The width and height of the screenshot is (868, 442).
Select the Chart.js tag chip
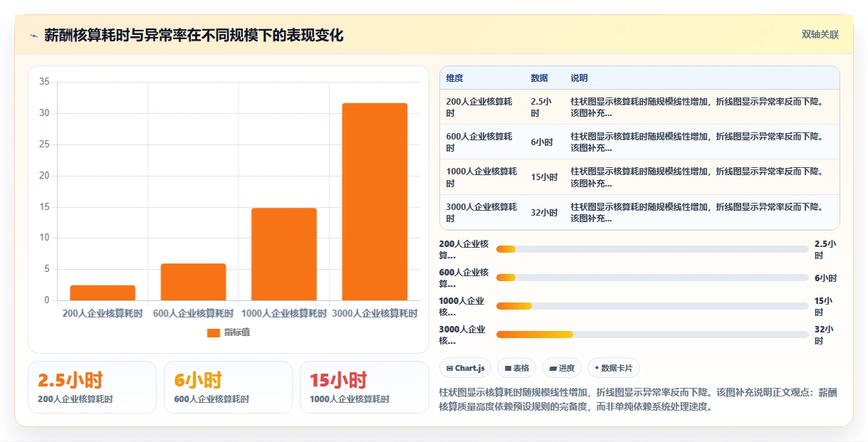pos(465,368)
